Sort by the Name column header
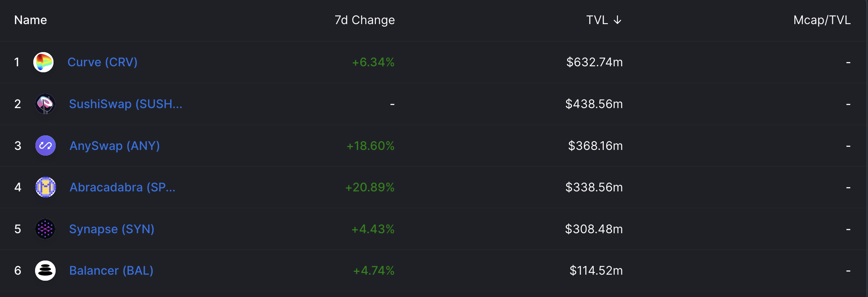This screenshot has width=868, height=297. [30, 20]
